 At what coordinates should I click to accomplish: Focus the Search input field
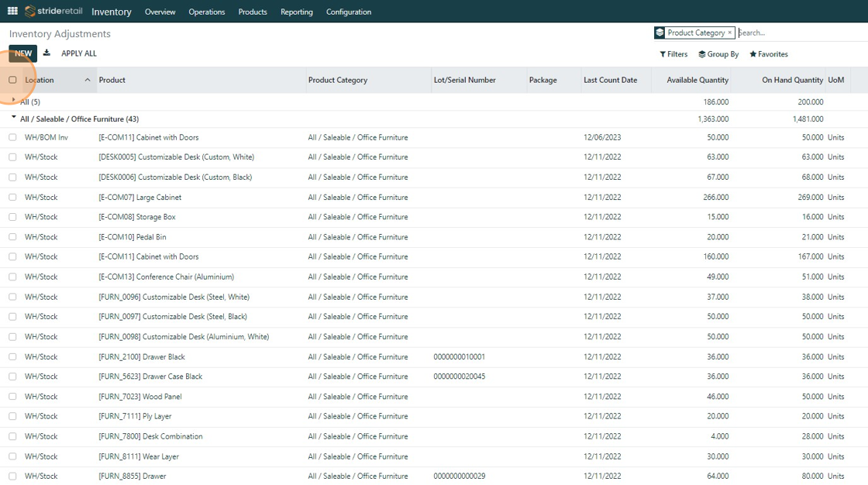(x=798, y=33)
